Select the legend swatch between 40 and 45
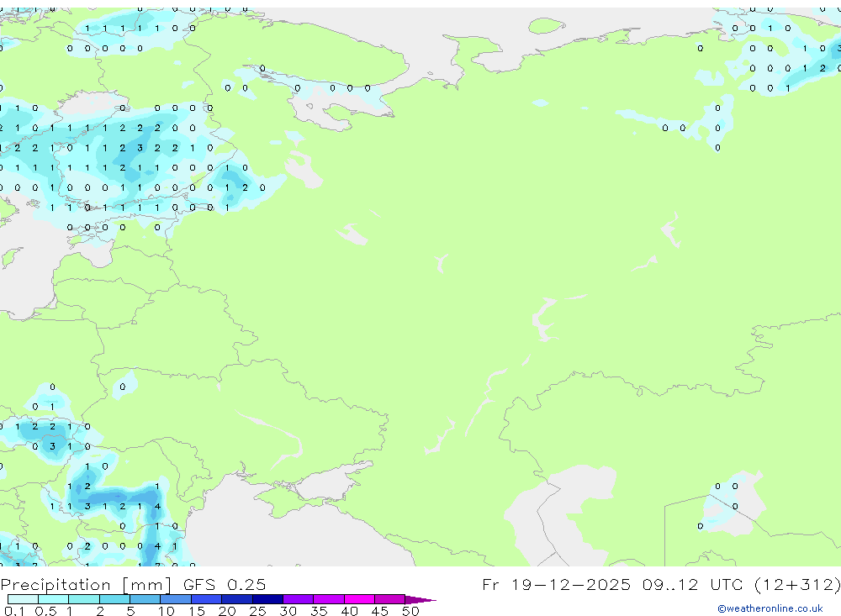This screenshot has width=841, height=616. 359,599
